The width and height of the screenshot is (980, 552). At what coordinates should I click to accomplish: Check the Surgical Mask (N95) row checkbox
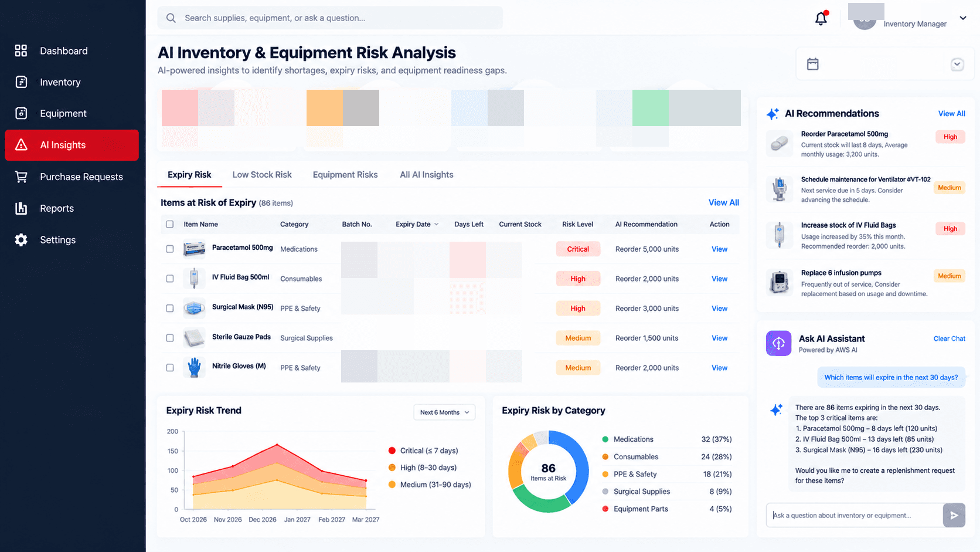click(170, 308)
